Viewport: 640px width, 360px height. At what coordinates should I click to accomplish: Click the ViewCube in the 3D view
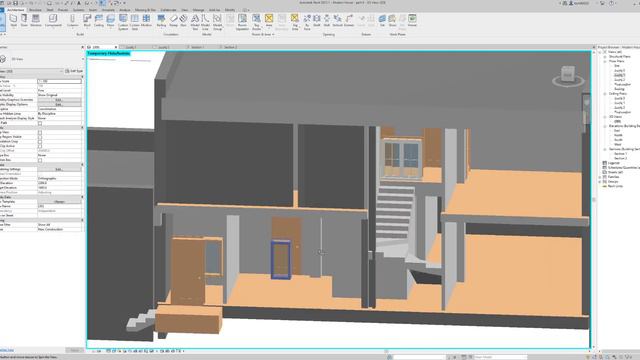tap(568, 75)
